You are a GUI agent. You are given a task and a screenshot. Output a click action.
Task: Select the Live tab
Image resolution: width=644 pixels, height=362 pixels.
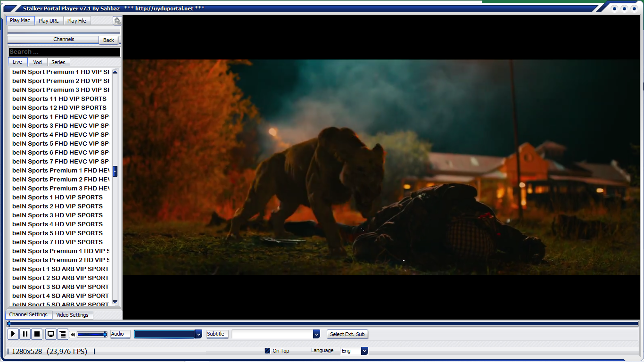click(17, 62)
